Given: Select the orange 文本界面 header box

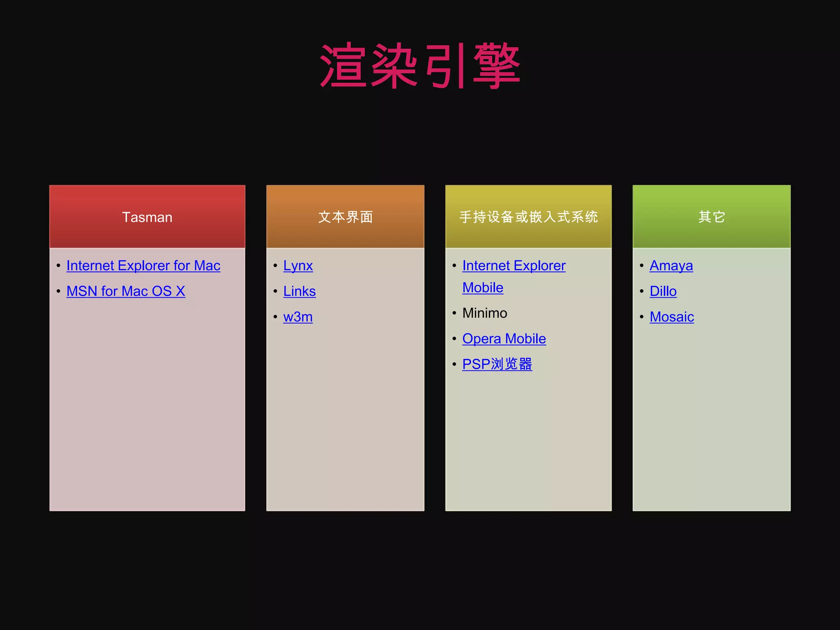Looking at the screenshot, I should 345,217.
